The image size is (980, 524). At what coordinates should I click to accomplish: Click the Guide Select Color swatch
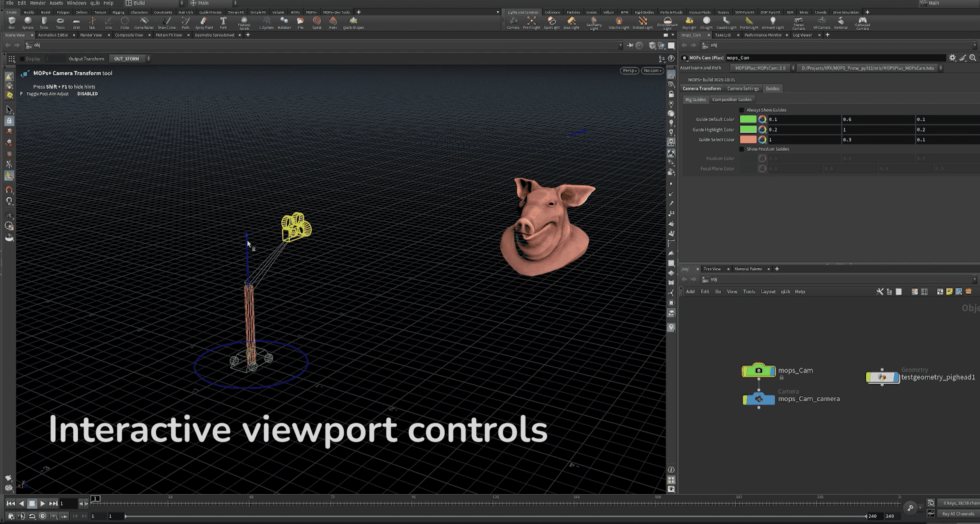[x=748, y=140]
